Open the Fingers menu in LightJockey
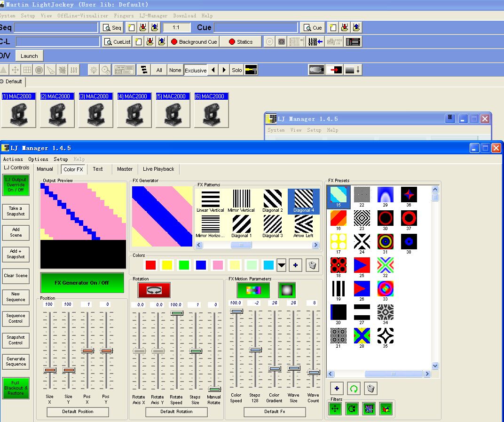 tap(124, 16)
